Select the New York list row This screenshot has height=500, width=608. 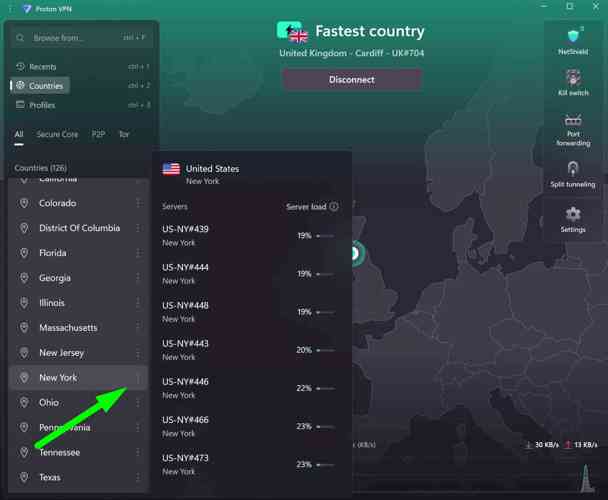click(x=78, y=377)
